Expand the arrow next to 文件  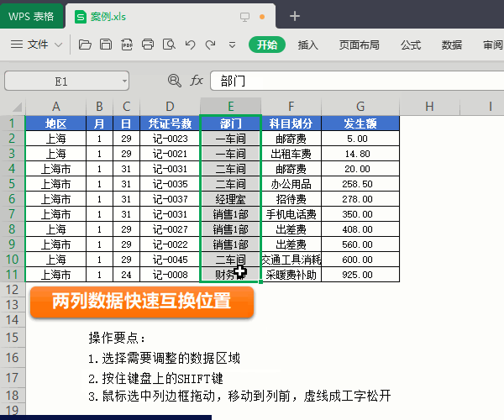[59, 45]
